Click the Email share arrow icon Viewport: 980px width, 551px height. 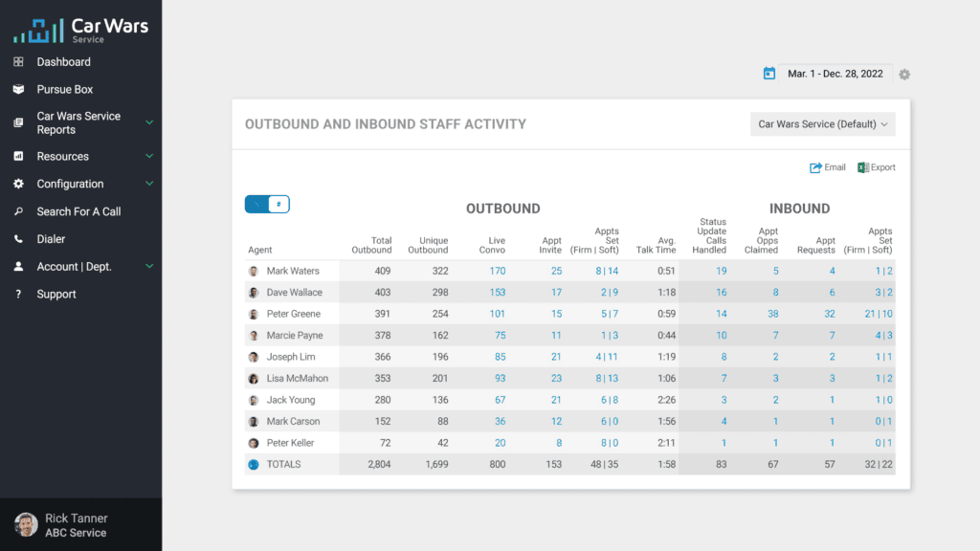[x=815, y=167]
